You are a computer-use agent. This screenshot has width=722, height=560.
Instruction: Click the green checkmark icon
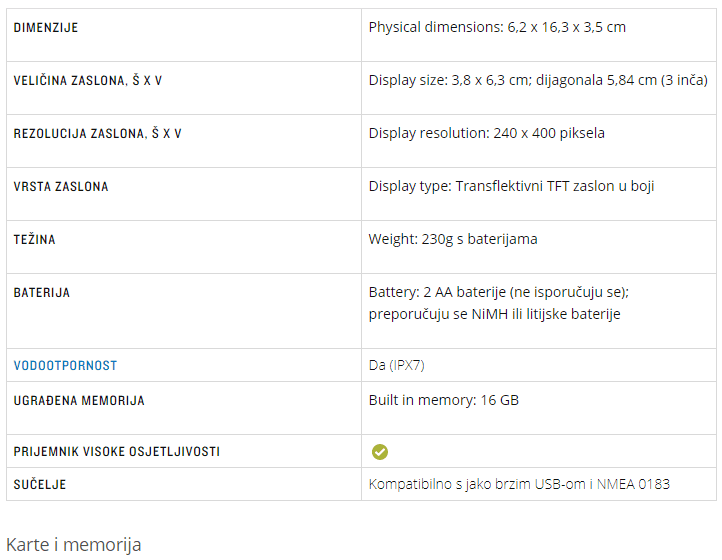[x=379, y=452]
